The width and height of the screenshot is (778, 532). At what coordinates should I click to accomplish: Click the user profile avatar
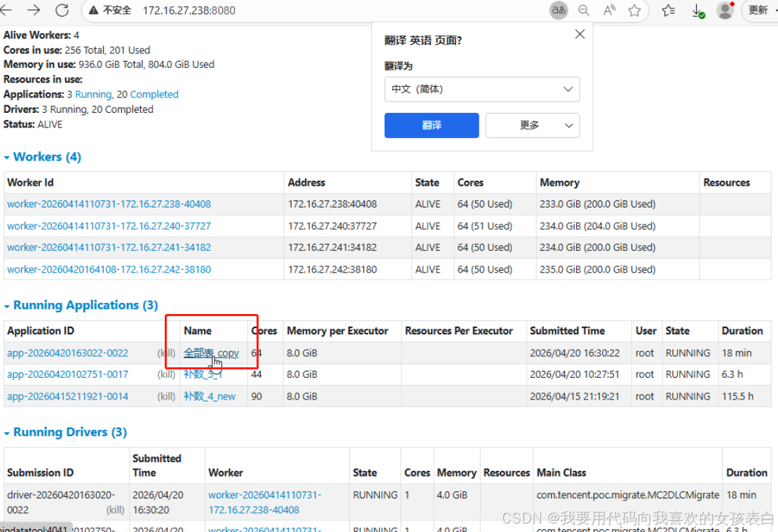725,11
